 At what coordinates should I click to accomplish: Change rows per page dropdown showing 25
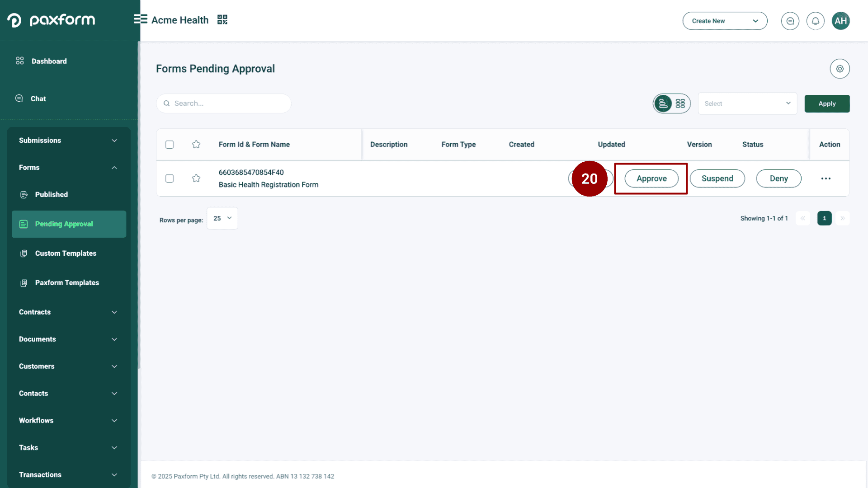click(222, 218)
